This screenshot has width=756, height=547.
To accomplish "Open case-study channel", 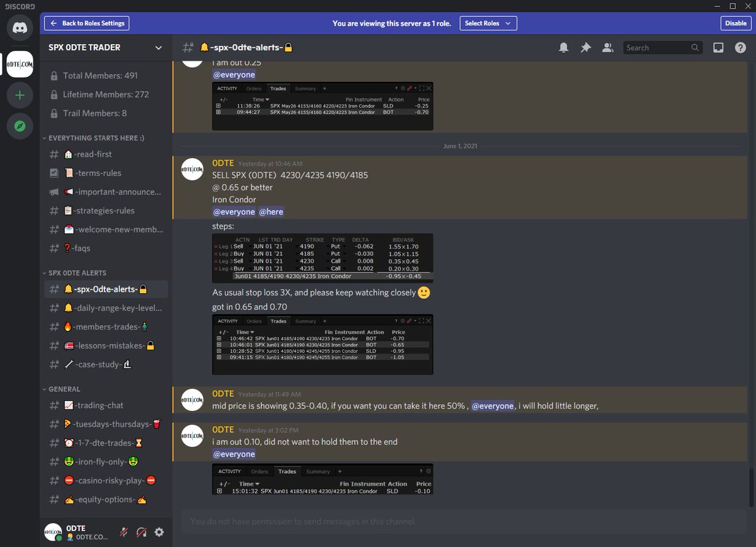I will point(106,364).
